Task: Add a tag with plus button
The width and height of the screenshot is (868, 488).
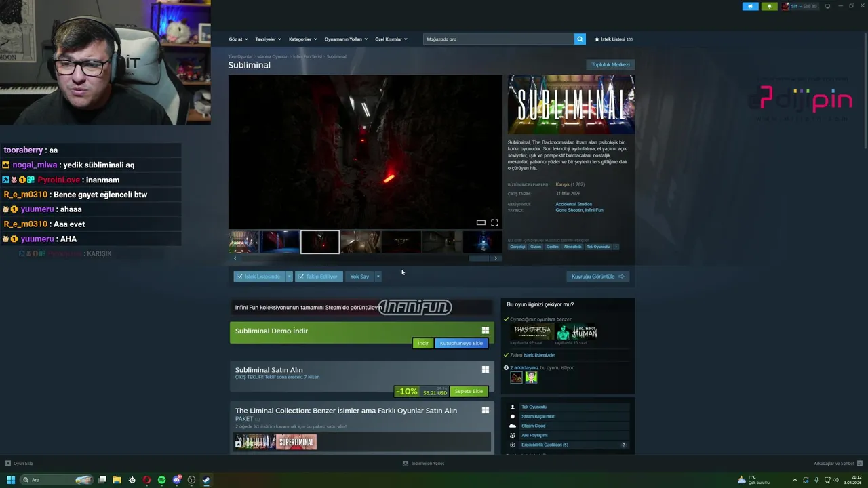Action: [616, 247]
